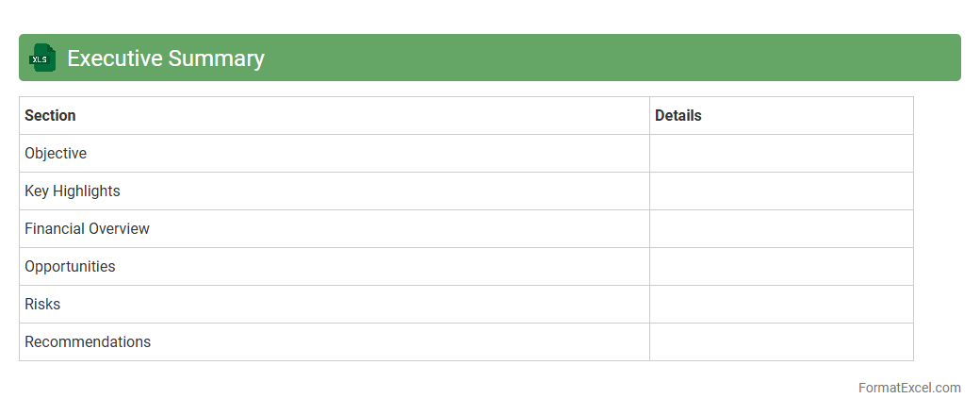This screenshot has width=980, height=415.
Task: Click the empty Details cell for Risks
Action: [x=781, y=305]
